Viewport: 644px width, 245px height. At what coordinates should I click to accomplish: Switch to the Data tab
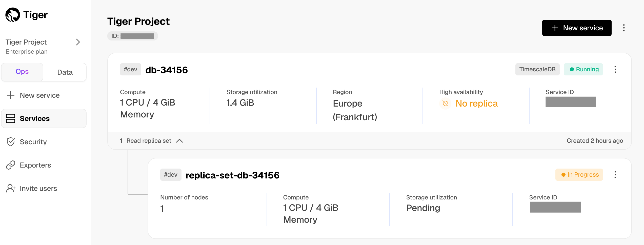coord(65,72)
